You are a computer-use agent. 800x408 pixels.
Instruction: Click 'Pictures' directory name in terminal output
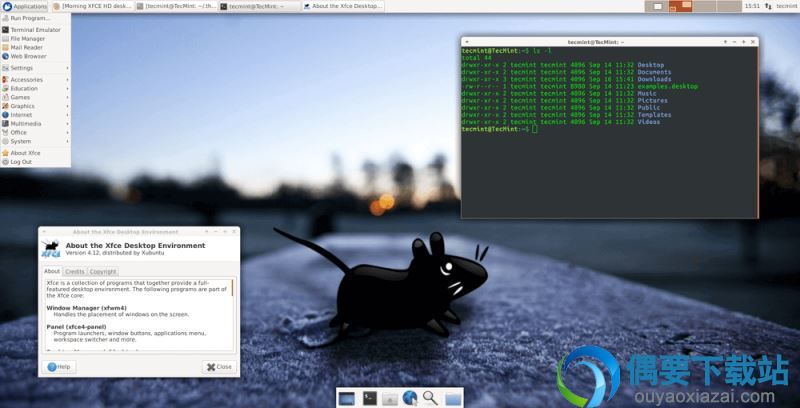(653, 100)
